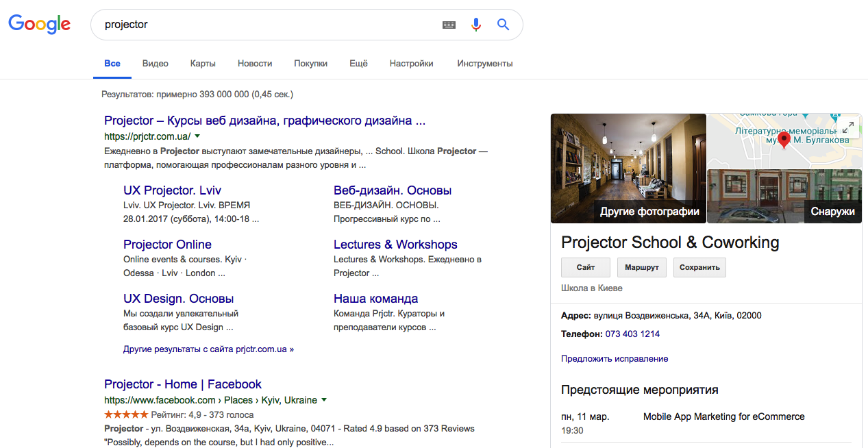Open the on-screen keyboard icon
Viewport: 868px width, 448px height.
pos(449,25)
